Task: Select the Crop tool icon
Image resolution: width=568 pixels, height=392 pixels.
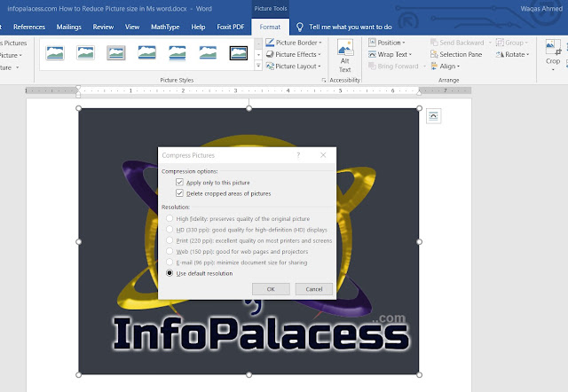Action: [x=553, y=47]
